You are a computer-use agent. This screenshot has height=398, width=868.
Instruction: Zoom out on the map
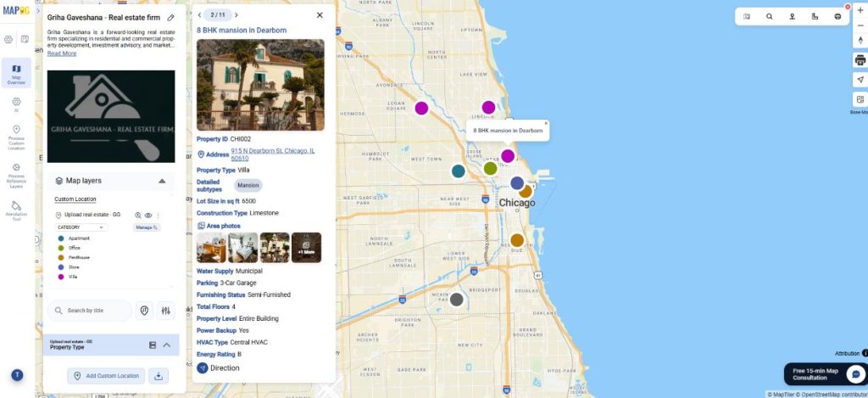[860, 25]
